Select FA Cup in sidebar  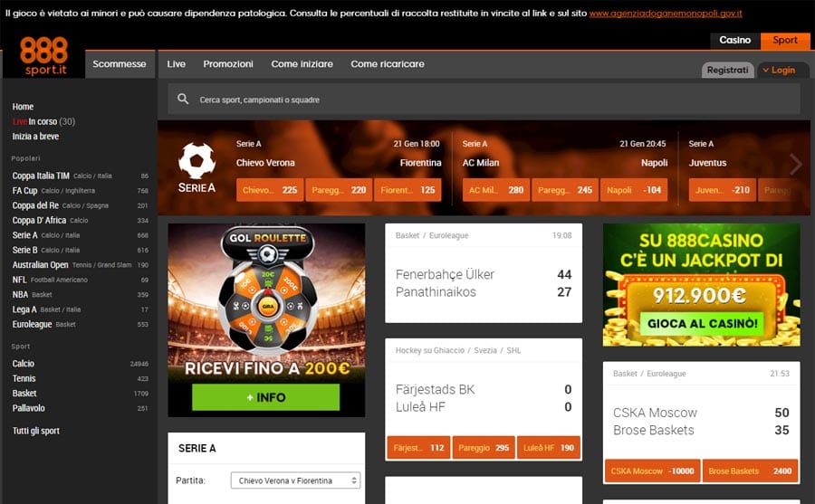[80, 191]
